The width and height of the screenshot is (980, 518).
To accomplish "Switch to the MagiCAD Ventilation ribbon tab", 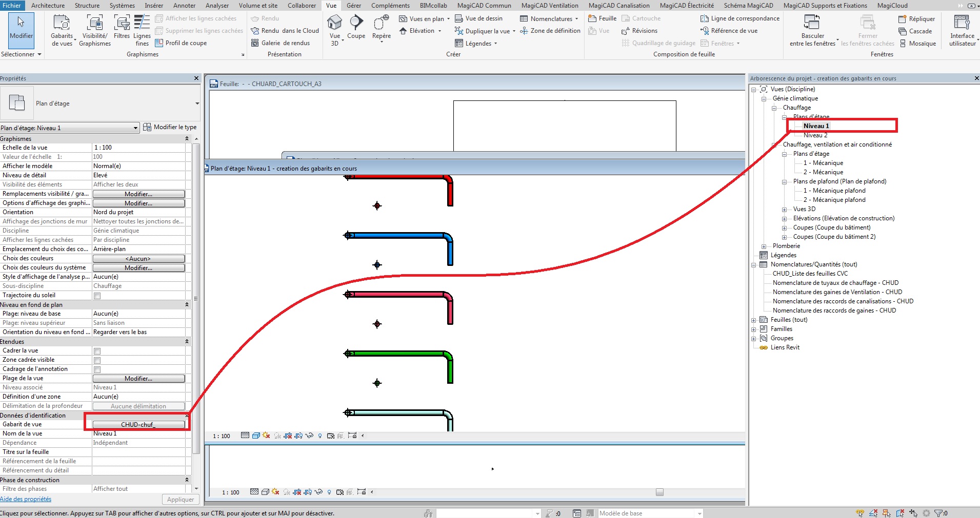I will 549,5.
